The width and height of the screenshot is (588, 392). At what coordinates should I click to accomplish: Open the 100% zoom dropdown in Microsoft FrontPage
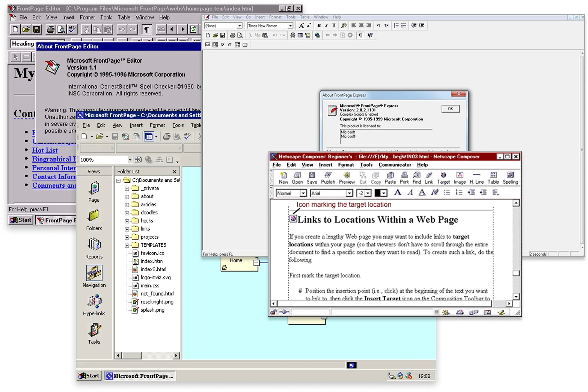[130, 160]
